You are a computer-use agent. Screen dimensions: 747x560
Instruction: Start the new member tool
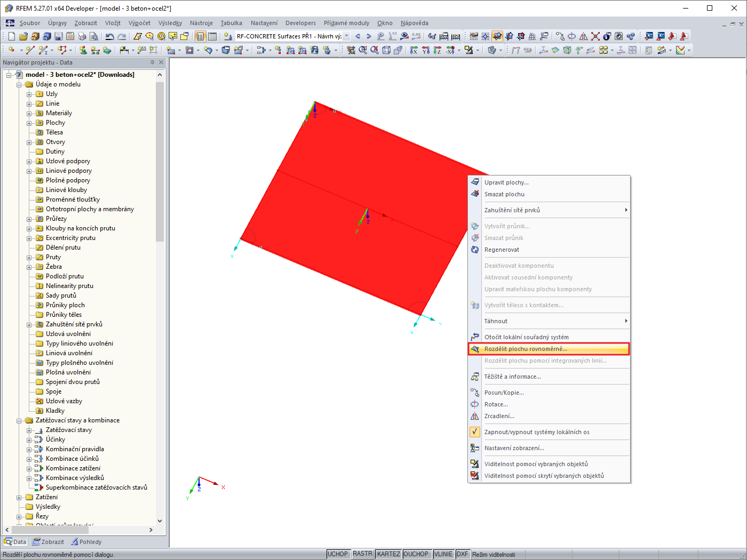[44, 50]
